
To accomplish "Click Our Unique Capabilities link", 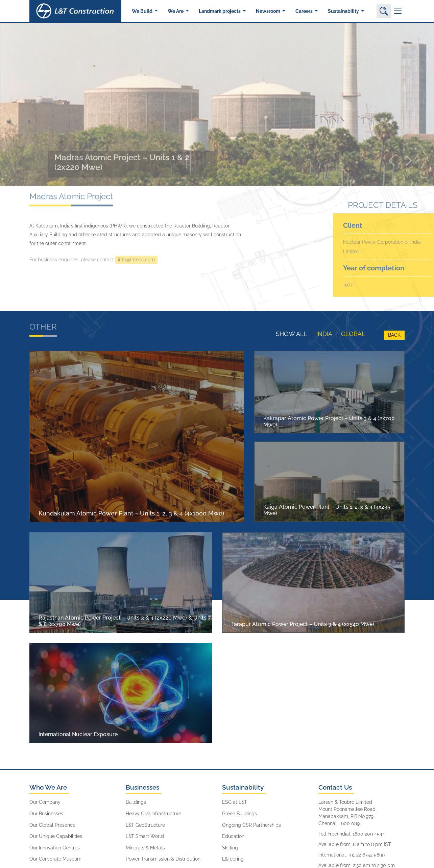I will 56,836.
